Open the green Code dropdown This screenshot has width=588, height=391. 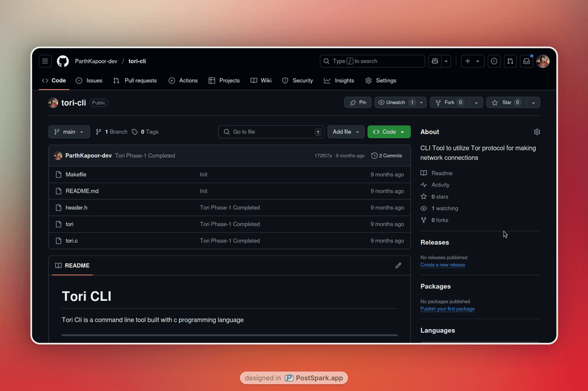click(x=389, y=132)
